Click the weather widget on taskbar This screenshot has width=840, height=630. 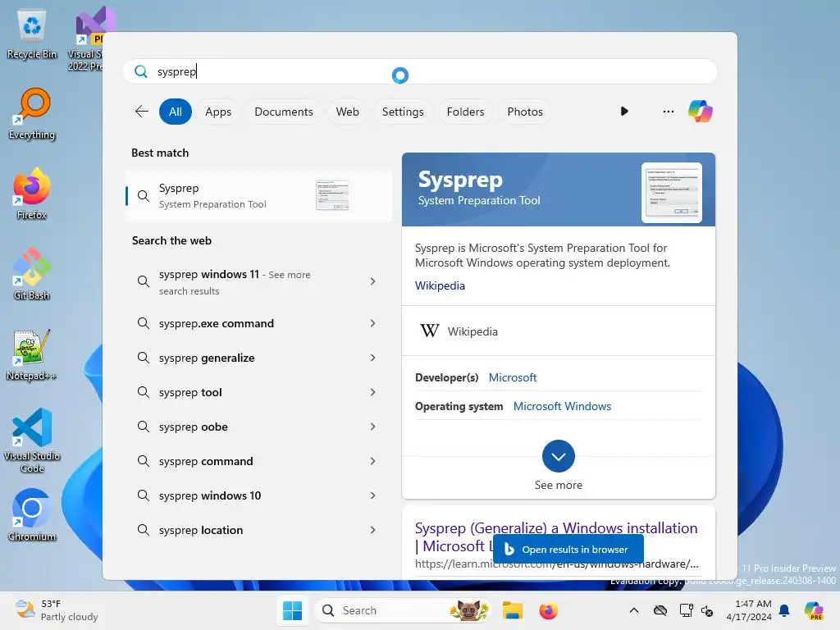click(x=57, y=610)
